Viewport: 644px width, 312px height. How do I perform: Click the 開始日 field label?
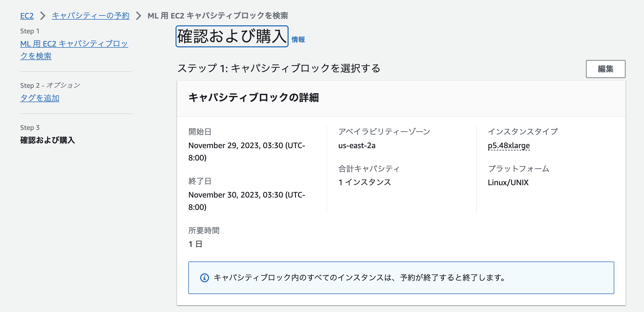coord(200,132)
